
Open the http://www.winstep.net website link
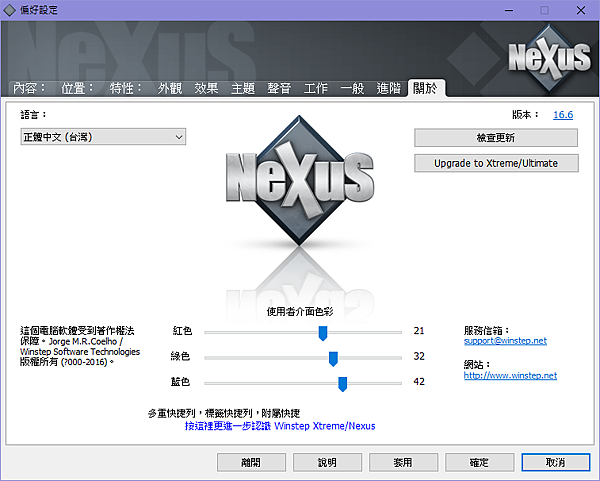point(510,375)
